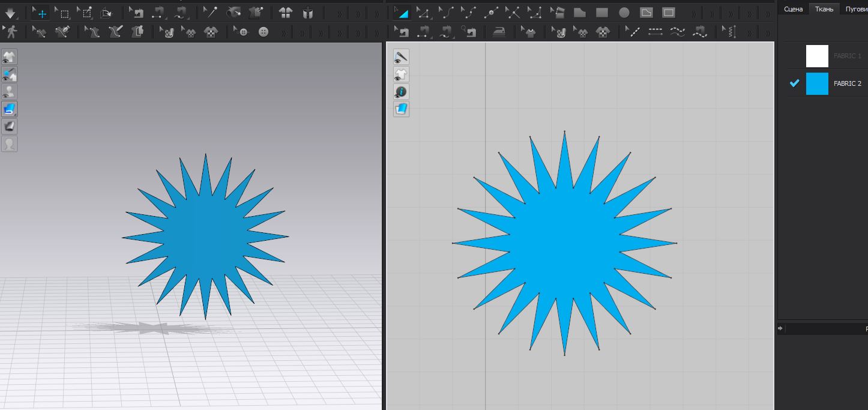Toggle pattern info display in 2D window

(x=401, y=92)
